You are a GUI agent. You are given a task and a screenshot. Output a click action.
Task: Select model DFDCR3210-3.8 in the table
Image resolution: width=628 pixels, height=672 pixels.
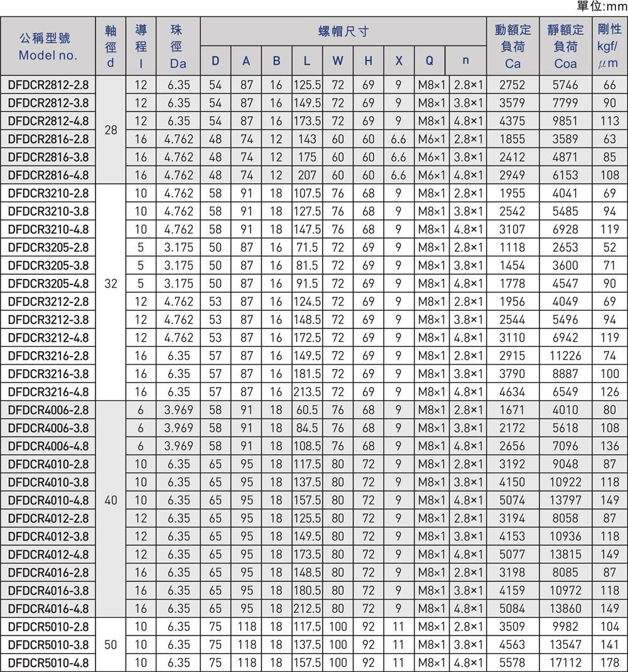coord(48,212)
